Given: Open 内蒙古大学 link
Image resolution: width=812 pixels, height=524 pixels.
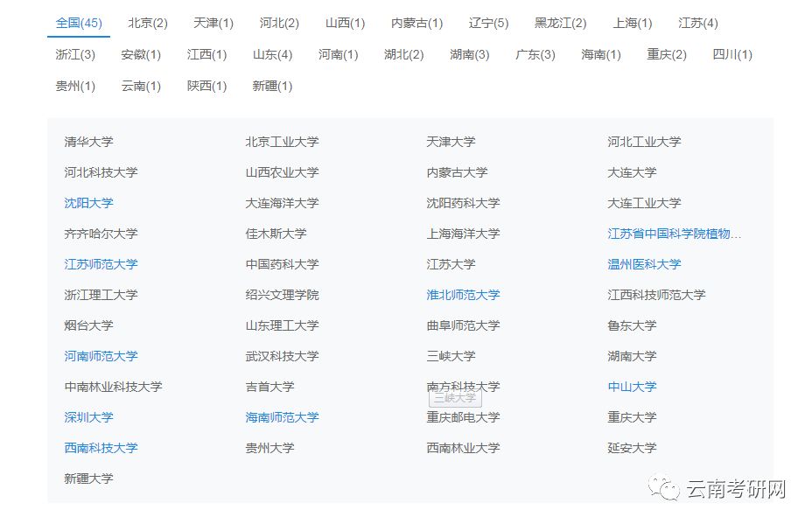Looking at the screenshot, I should (457, 172).
